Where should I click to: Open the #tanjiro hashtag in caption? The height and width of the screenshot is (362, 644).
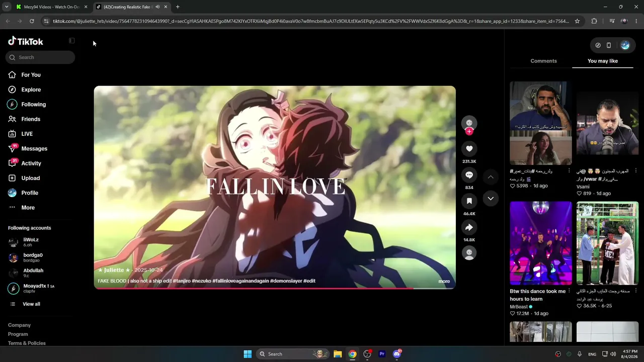182,281
